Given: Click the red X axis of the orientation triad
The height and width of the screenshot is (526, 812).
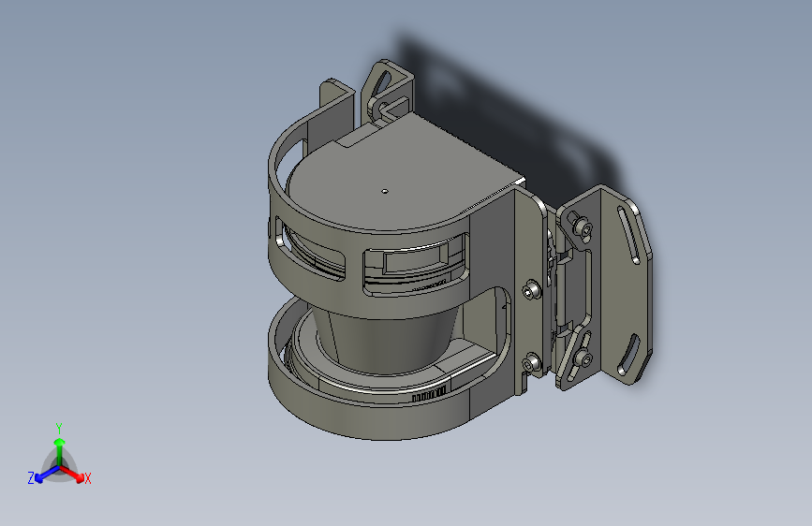Looking at the screenshot, I should [x=72, y=474].
